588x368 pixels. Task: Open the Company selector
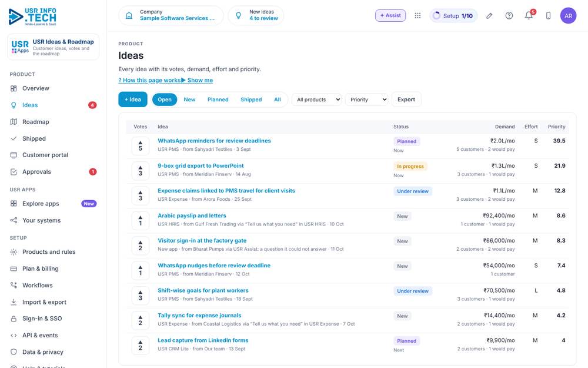171,15
